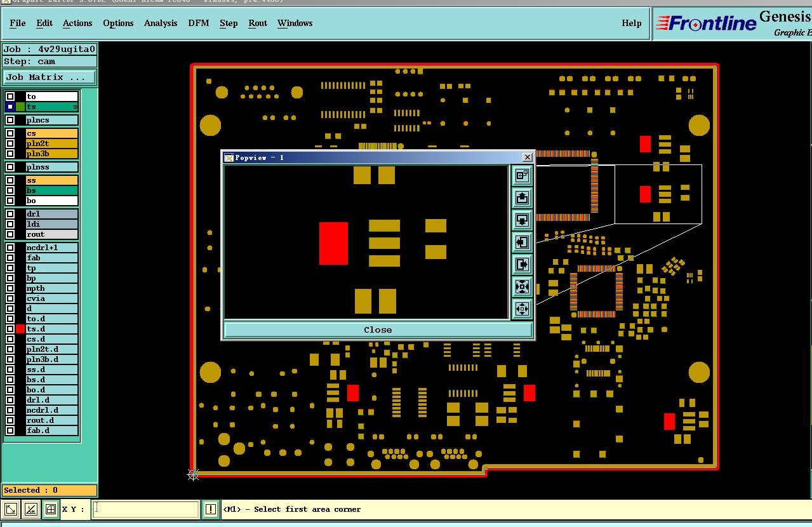This screenshot has width=812, height=527.
Task: Click the Popview zoom-in icon with inward arrows
Action: pos(522,287)
